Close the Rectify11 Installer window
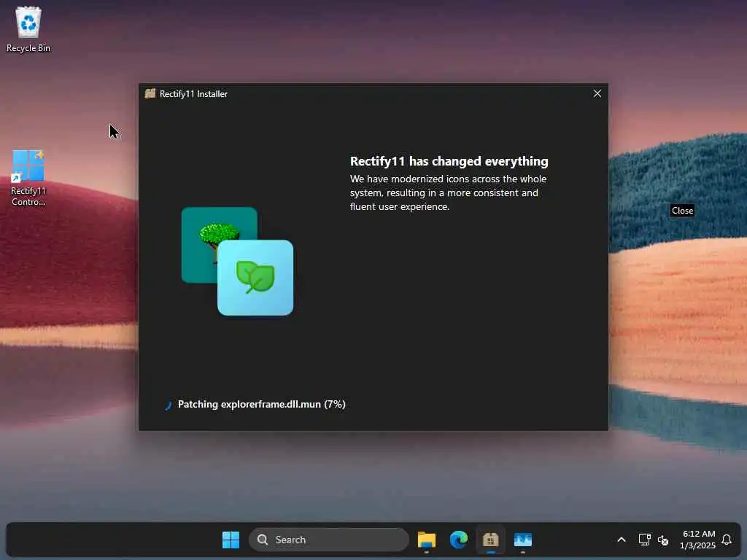The image size is (747, 560). point(597,94)
